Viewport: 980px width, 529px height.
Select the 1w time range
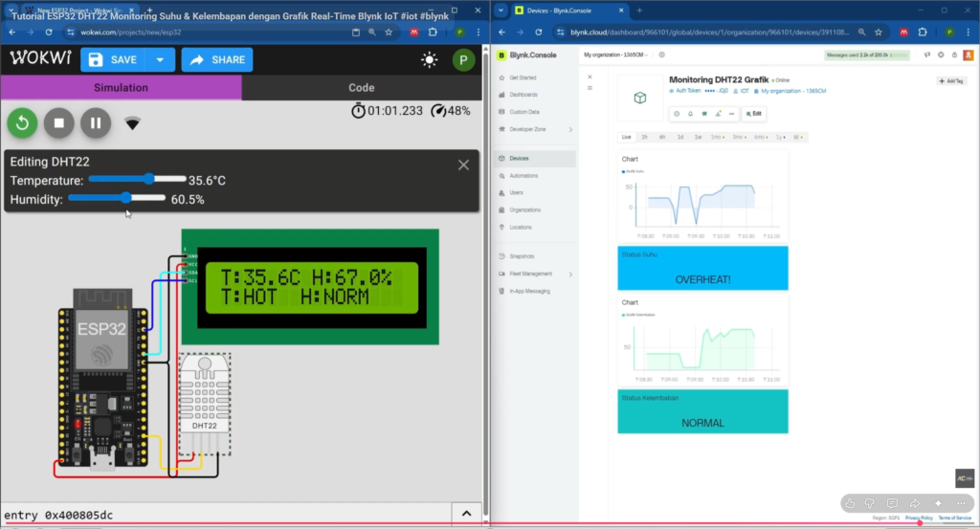click(x=698, y=137)
